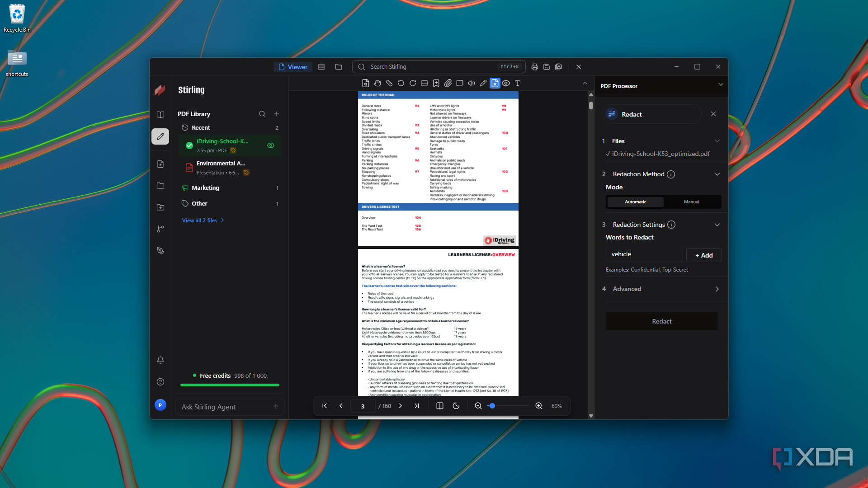Click the Add word button
Viewport: 868px width, 488px height.
(704, 255)
